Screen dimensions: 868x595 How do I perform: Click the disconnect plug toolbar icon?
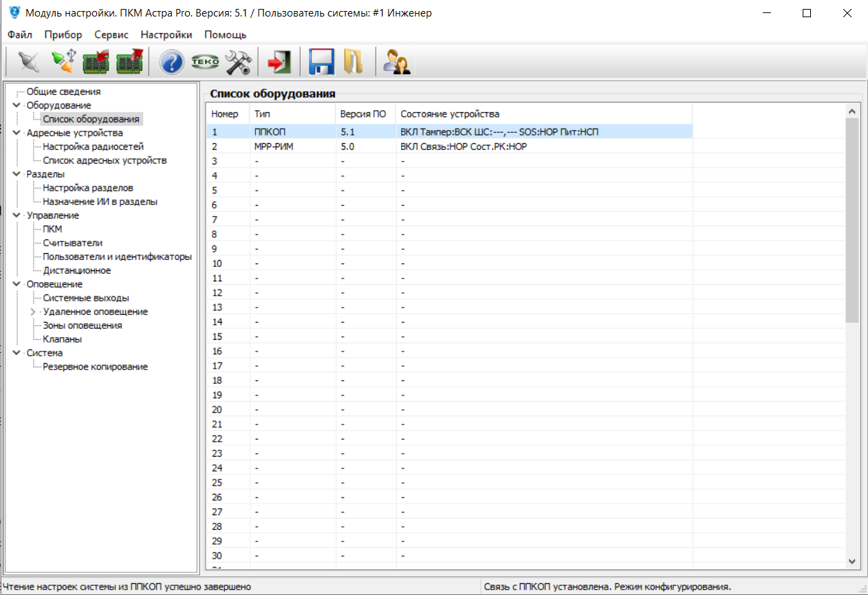tap(28, 63)
